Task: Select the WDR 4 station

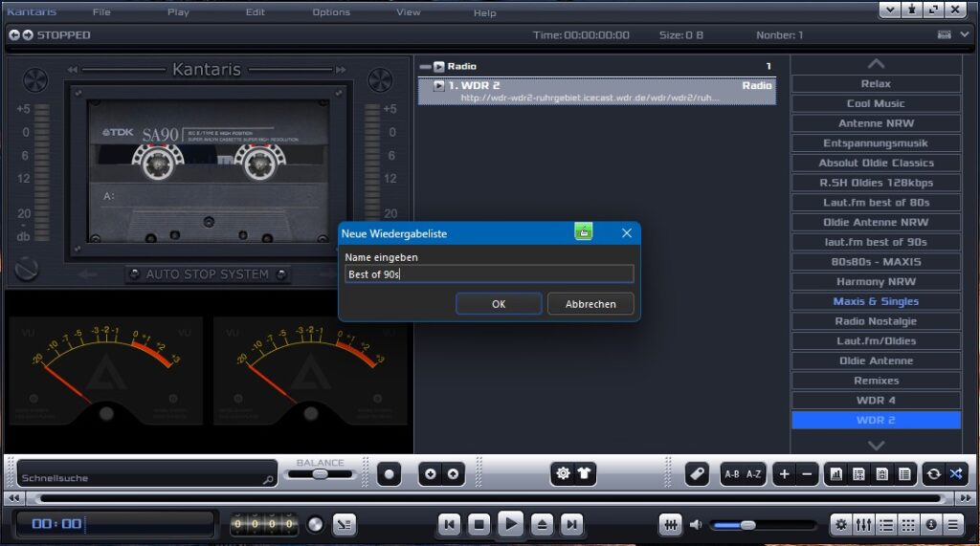Action: [876, 400]
